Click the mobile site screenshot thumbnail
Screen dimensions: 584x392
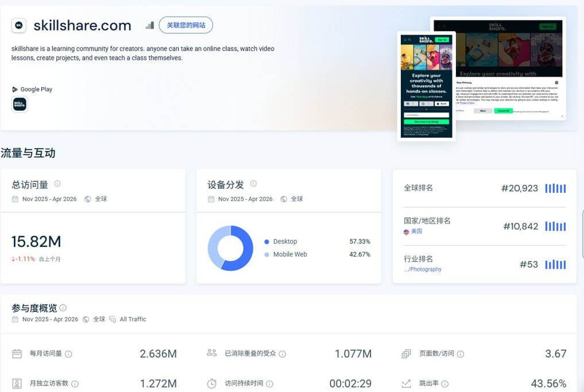coord(427,86)
